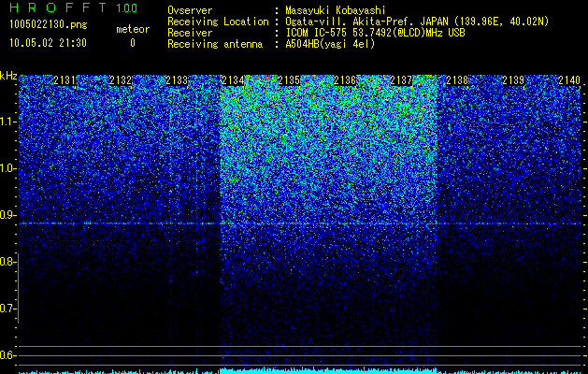Click the 1.1 frequency axis label
Viewport: 588px width, 374px height.
click(x=8, y=122)
